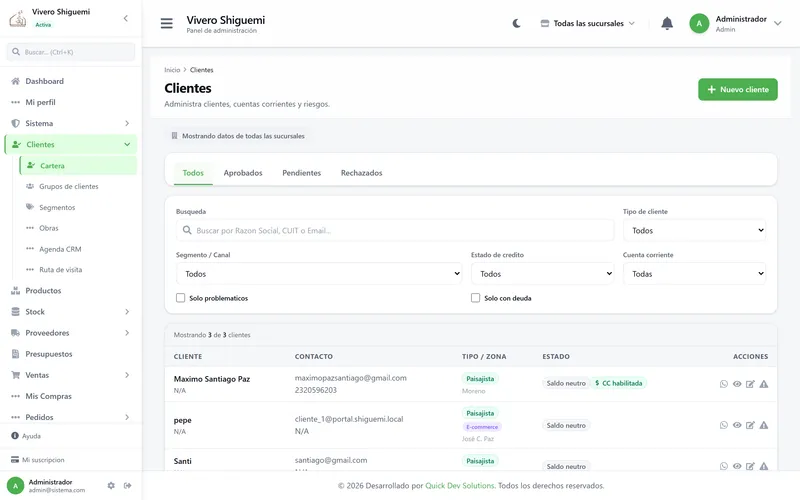Switch to Aprobados tab
Viewport: 800px width, 500px height.
[243, 173]
